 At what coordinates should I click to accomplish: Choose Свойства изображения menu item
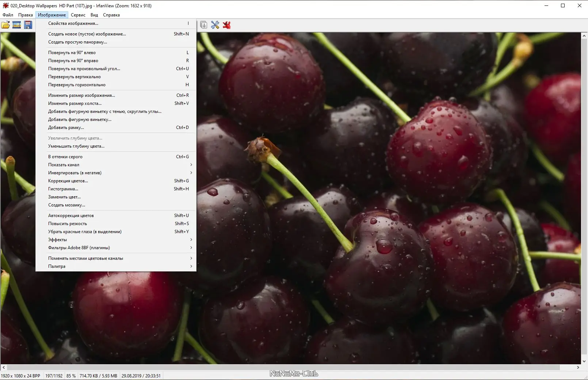point(116,23)
